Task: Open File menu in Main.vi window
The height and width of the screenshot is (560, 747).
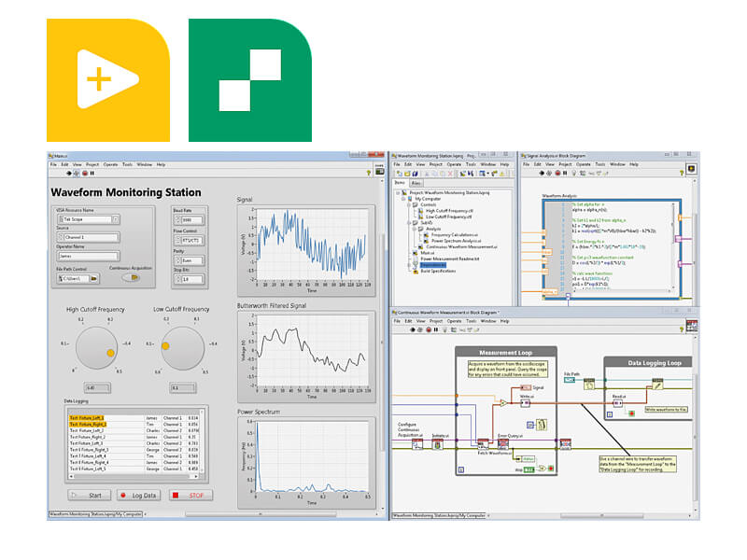Action: pyautogui.click(x=54, y=165)
